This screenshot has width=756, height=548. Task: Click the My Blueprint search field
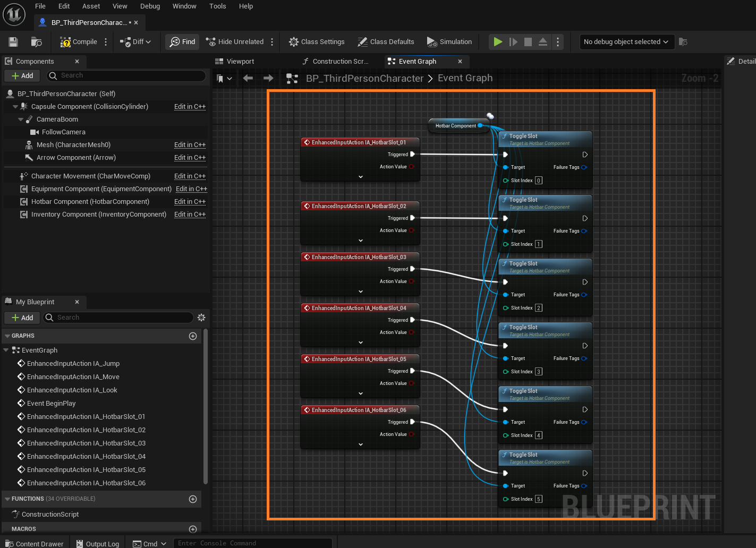[118, 318]
